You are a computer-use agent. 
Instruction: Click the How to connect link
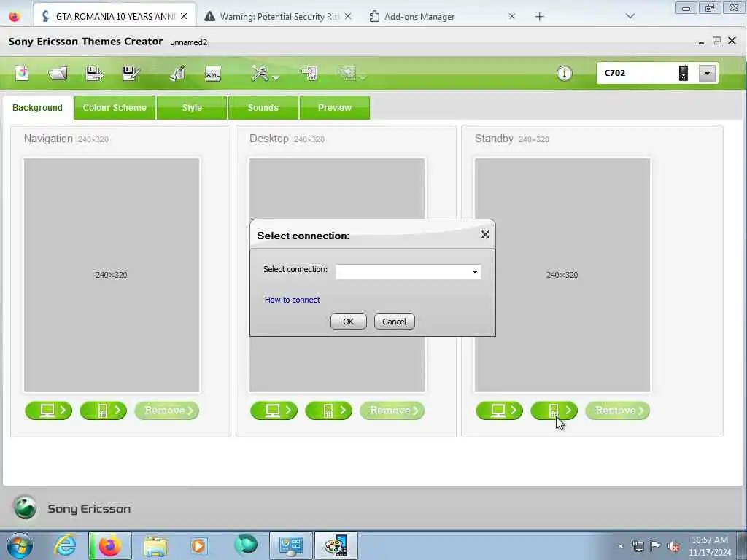pyautogui.click(x=292, y=300)
